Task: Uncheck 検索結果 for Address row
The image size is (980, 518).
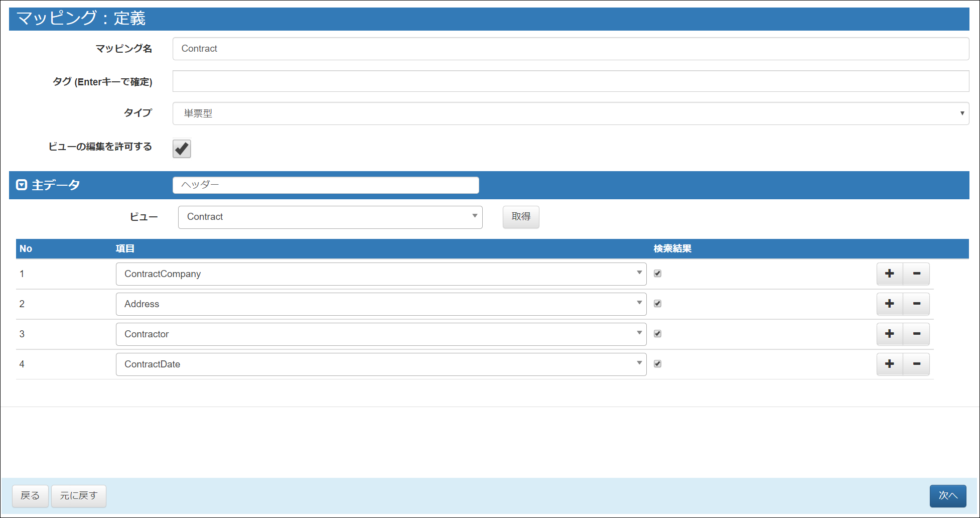Action: click(x=657, y=304)
